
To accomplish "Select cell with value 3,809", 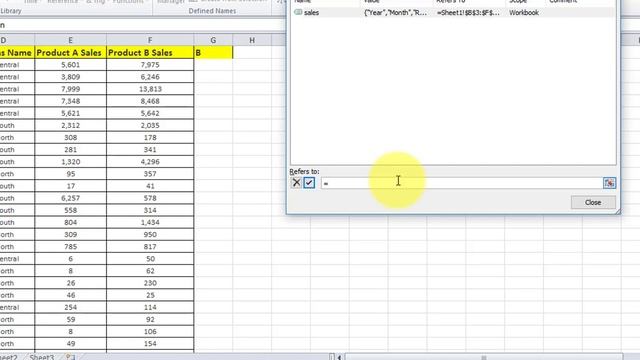I will 70,77.
